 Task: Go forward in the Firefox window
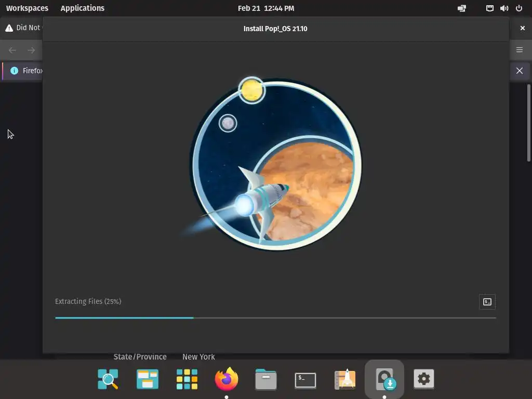click(31, 50)
